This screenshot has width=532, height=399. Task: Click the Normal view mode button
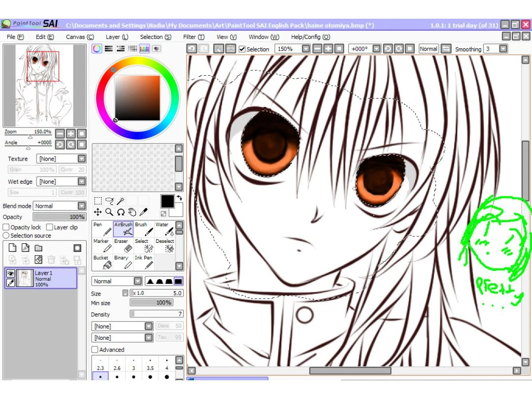click(x=429, y=49)
